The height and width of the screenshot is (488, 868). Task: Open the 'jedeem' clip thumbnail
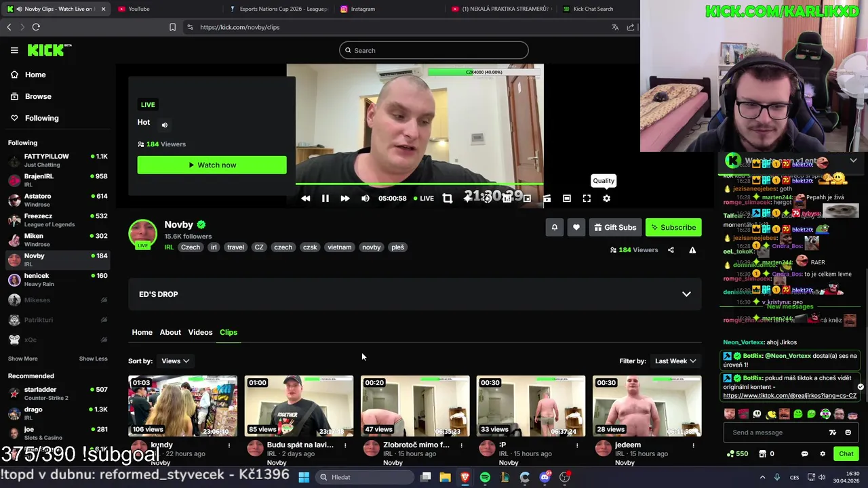pos(647,406)
